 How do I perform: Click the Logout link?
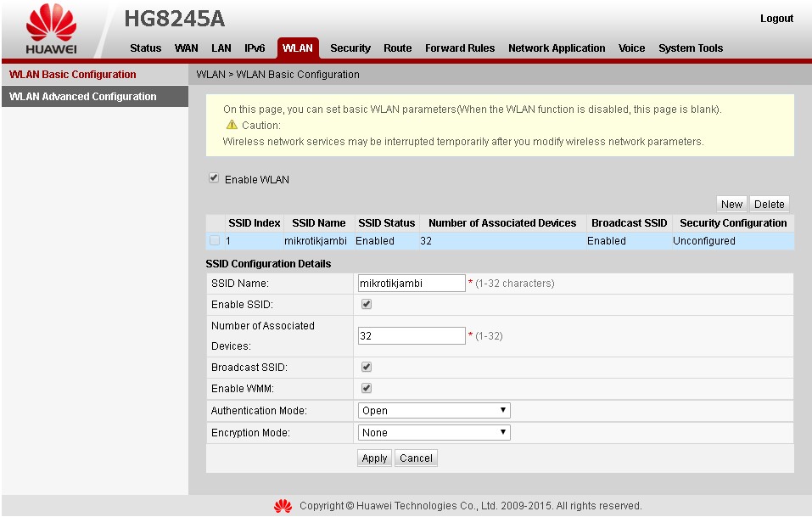tap(776, 19)
